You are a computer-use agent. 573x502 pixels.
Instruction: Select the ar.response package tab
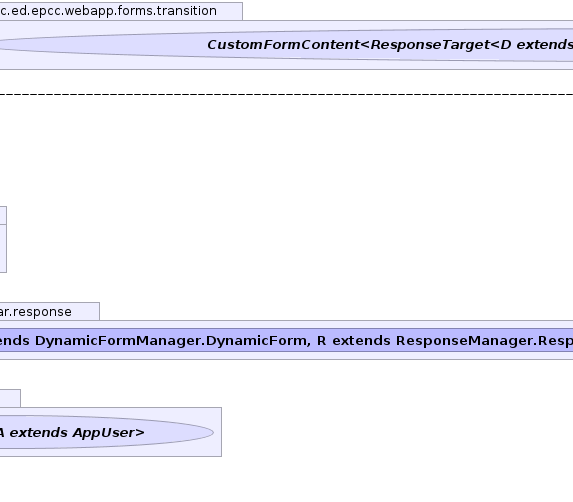pos(49,312)
